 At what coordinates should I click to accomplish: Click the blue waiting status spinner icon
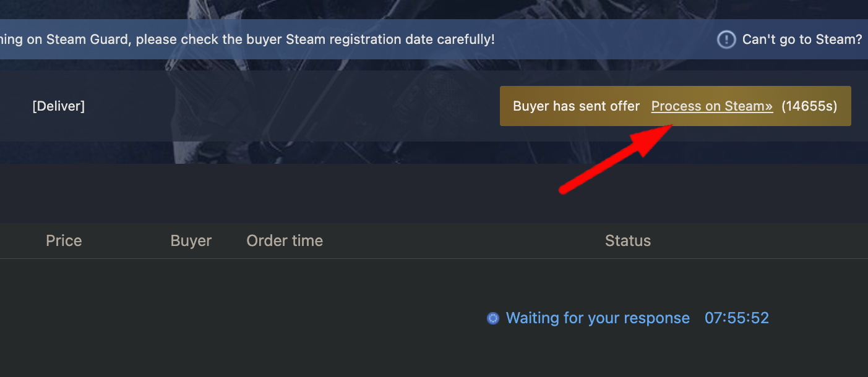tap(493, 318)
